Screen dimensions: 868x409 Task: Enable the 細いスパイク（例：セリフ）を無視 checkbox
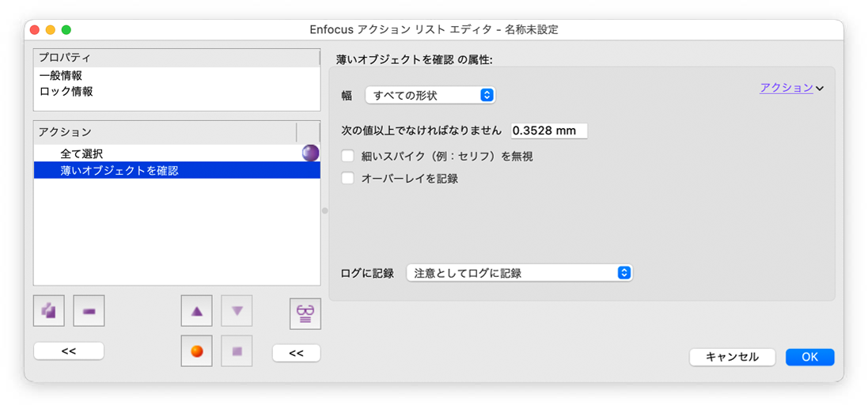(347, 156)
